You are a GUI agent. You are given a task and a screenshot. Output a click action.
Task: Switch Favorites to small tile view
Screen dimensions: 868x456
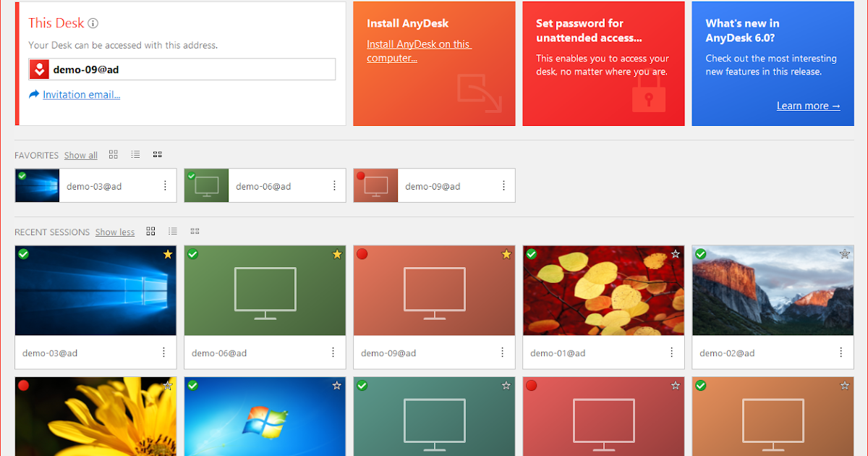(x=157, y=154)
